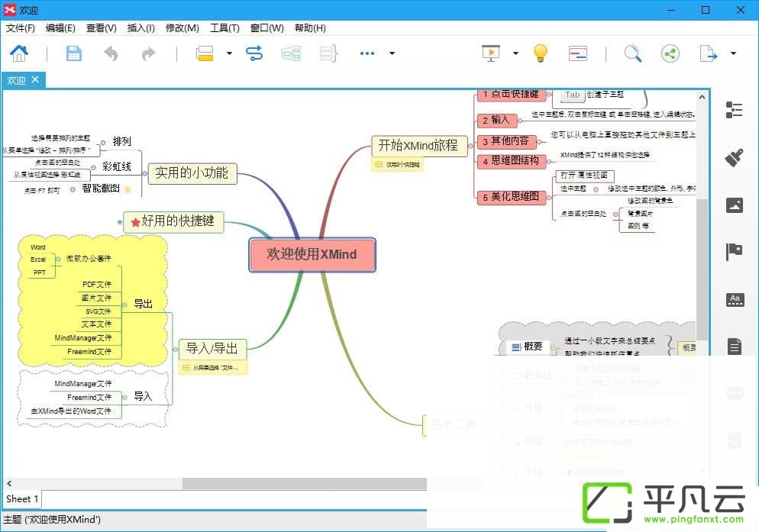759x532 pixels.
Task: Open the 修改(M) menu
Action: click(x=182, y=28)
